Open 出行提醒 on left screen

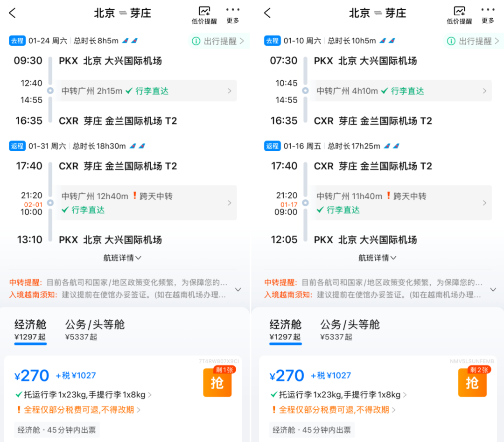point(218,41)
